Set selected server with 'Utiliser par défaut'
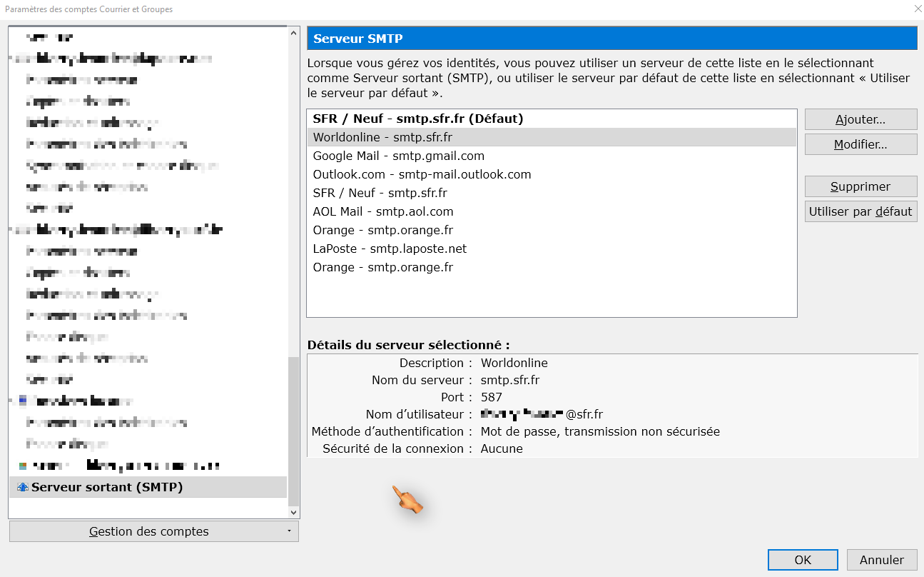This screenshot has height=577, width=924. coord(860,211)
